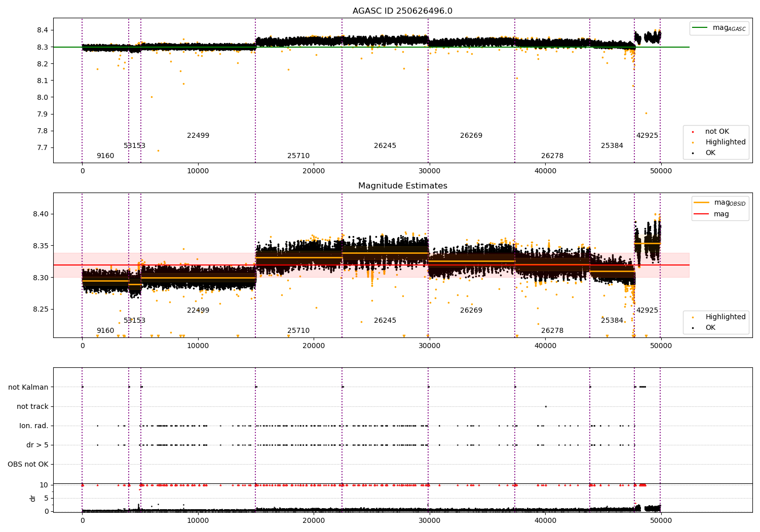Viewport: 760px width, 532px height.
Task: Click obsid label 26245 in top plot
Action: 385,146
